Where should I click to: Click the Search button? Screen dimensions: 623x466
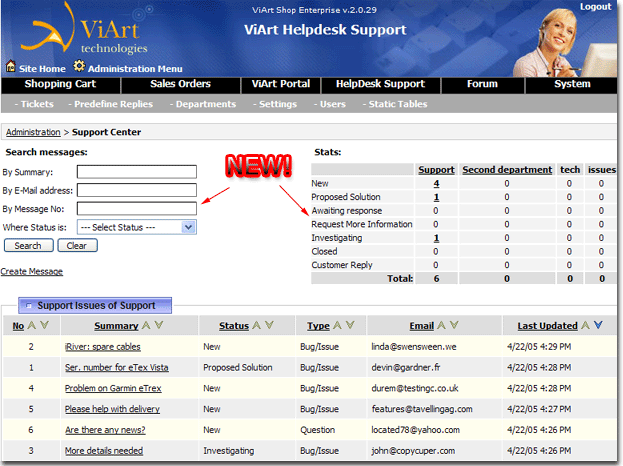click(x=28, y=246)
